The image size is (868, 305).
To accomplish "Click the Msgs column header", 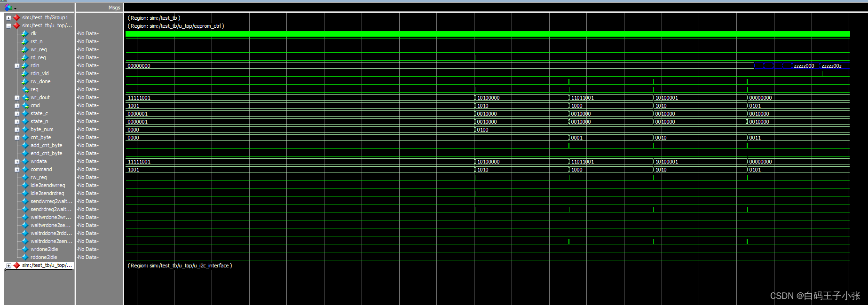I will pos(114,8).
